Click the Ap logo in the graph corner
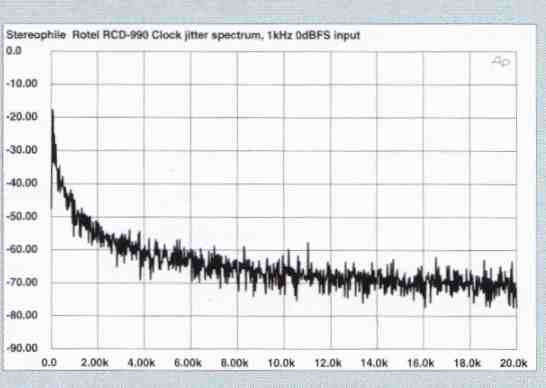The width and height of the screenshot is (546, 388). [501, 62]
